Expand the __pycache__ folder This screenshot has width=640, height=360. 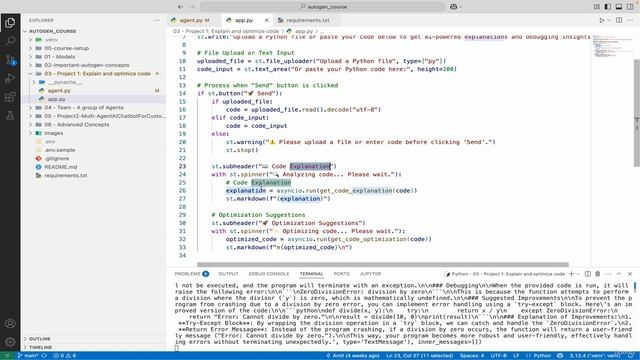click(x=34, y=82)
